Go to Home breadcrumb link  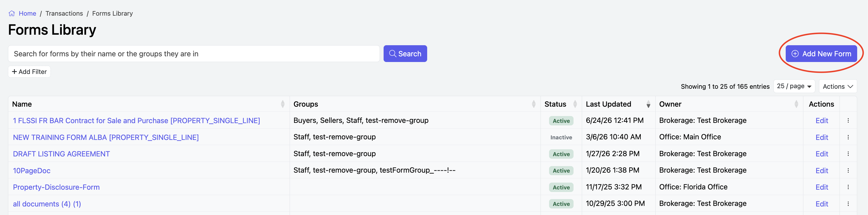click(27, 13)
